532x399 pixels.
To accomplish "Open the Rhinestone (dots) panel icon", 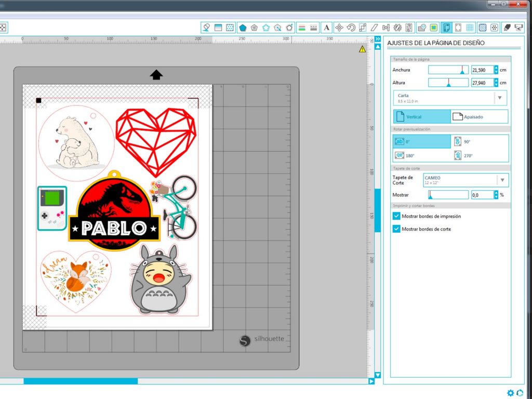I will pos(495,28).
